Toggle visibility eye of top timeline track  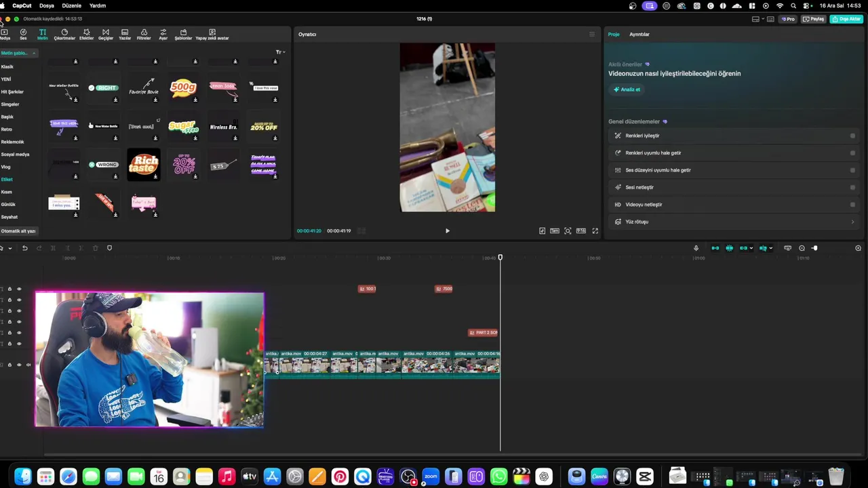pos(19,289)
